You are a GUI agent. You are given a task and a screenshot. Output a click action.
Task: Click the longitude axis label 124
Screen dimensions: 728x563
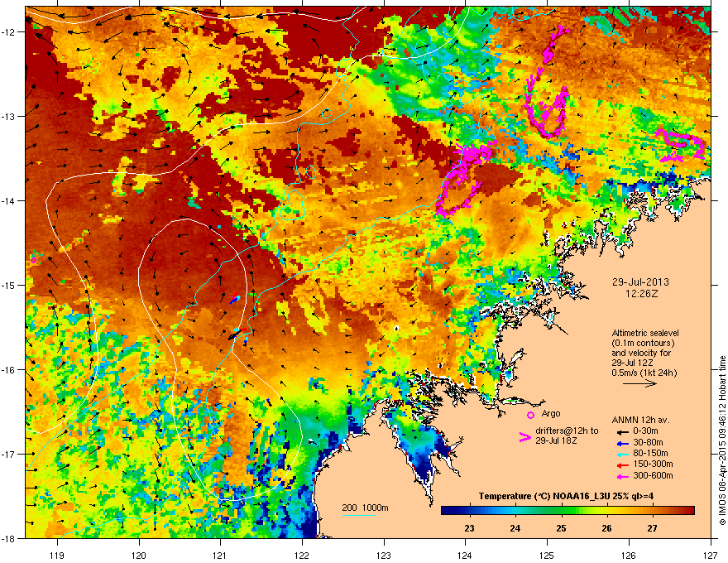(x=465, y=555)
